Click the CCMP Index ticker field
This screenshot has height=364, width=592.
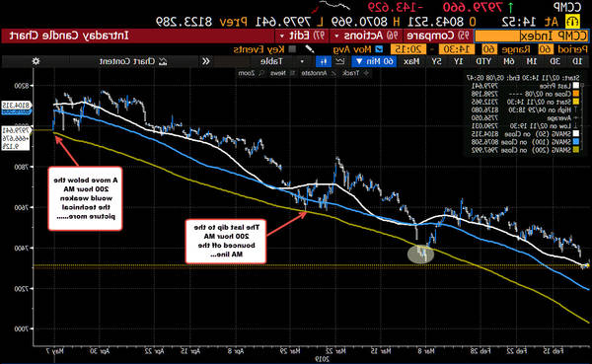(x=531, y=36)
